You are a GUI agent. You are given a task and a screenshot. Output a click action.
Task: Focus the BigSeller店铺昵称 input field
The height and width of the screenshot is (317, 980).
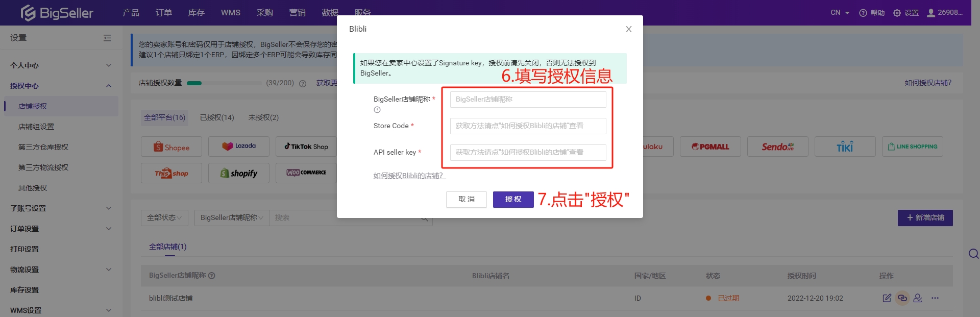(528, 100)
